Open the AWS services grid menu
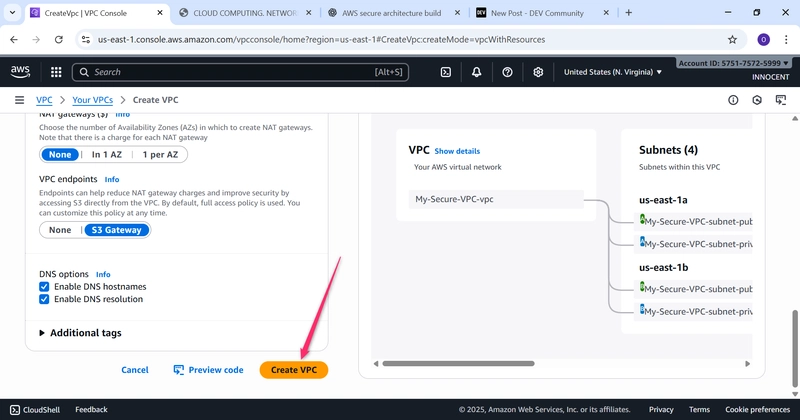This screenshot has height=420, width=800. click(x=56, y=72)
